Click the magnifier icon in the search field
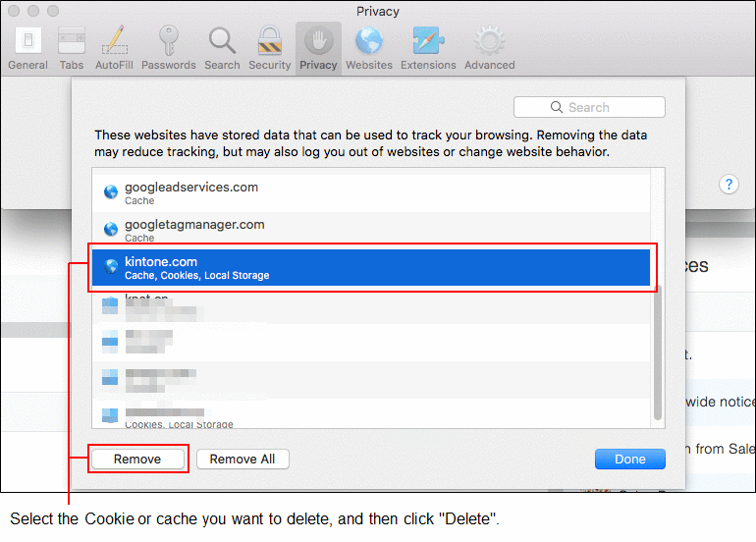 click(557, 107)
